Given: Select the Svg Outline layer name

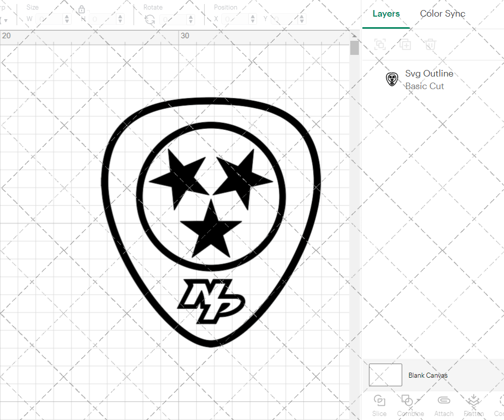Looking at the screenshot, I should click(x=429, y=74).
